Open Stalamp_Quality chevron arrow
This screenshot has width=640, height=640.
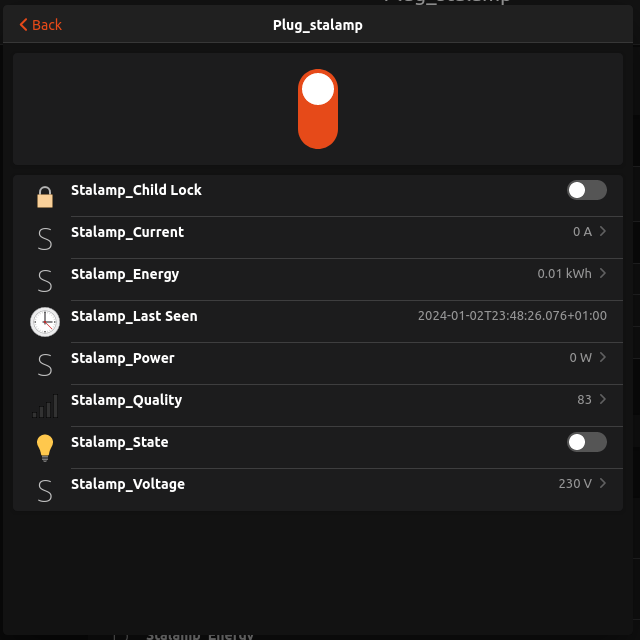pyautogui.click(x=602, y=400)
